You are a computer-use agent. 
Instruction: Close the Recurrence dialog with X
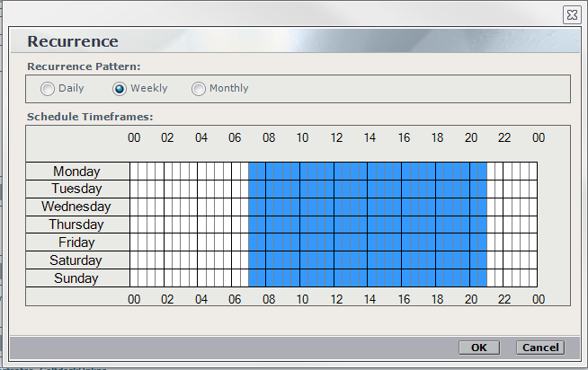[571, 14]
